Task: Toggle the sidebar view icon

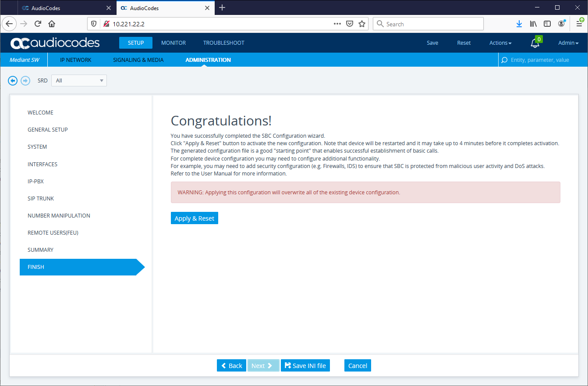Action: [x=547, y=24]
